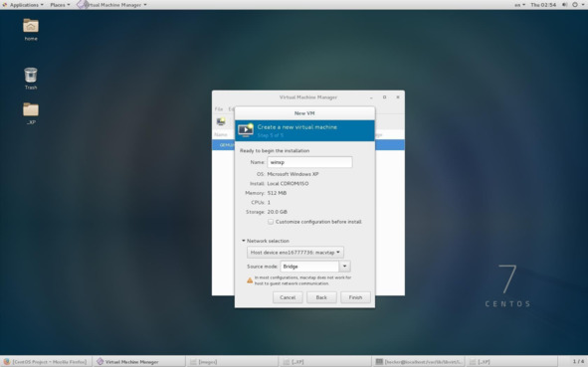The image size is (588, 367).
Task: Click the Cancel button
Action: [x=288, y=297]
